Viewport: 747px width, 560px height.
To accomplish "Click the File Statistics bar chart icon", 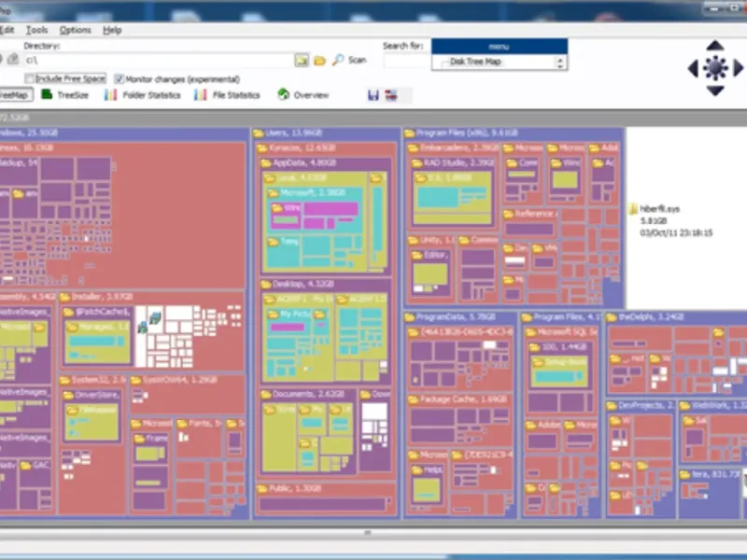I will point(201,95).
